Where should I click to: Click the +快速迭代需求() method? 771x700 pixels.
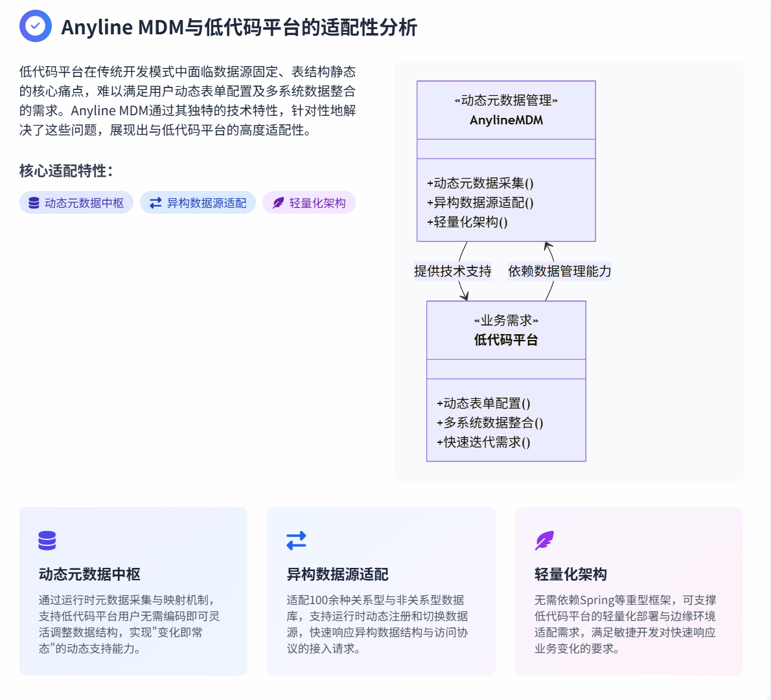(483, 442)
